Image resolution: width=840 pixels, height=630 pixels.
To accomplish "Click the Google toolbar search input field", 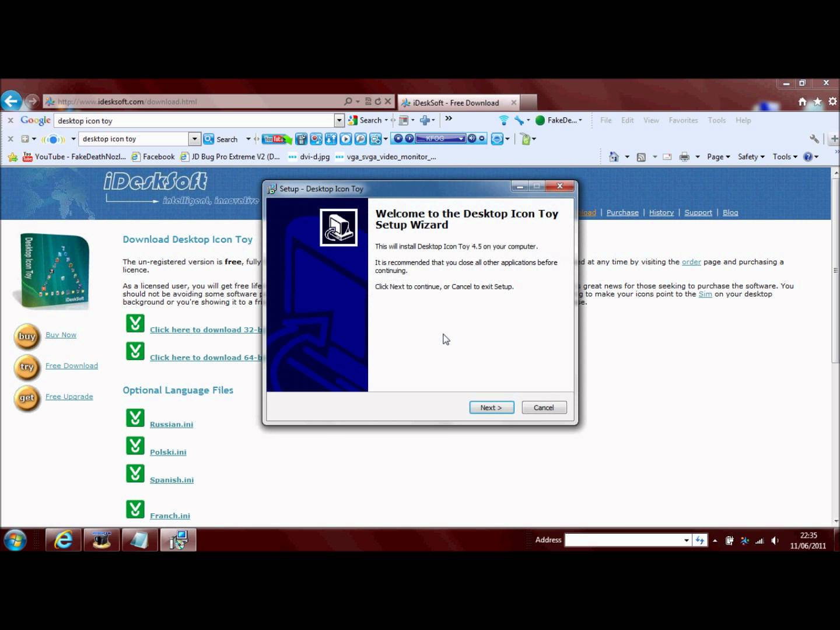I will pyautogui.click(x=195, y=121).
